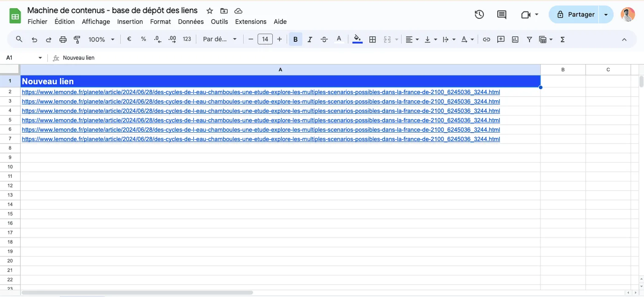Viewport: 644px width, 297px height.
Task: Decrease decimal places
Action: (x=158, y=40)
